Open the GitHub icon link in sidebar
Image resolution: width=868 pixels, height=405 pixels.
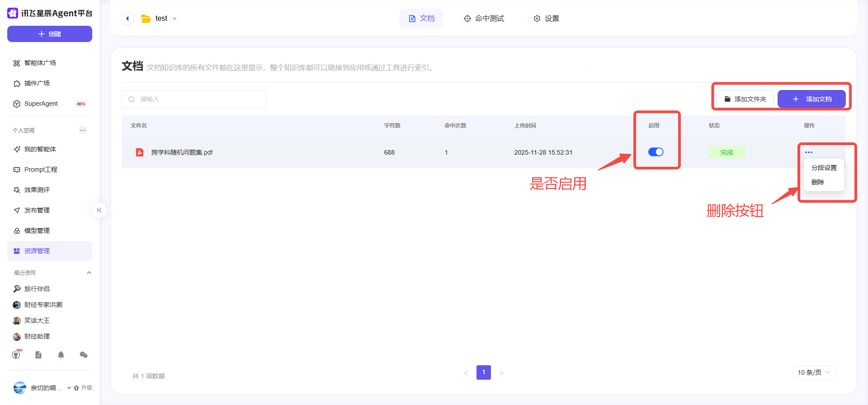pos(16,355)
